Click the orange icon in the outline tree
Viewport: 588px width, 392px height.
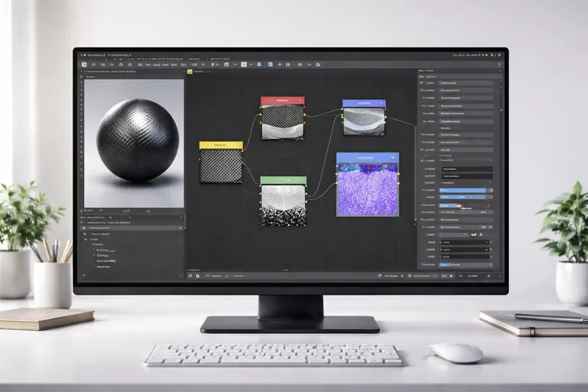point(86,240)
